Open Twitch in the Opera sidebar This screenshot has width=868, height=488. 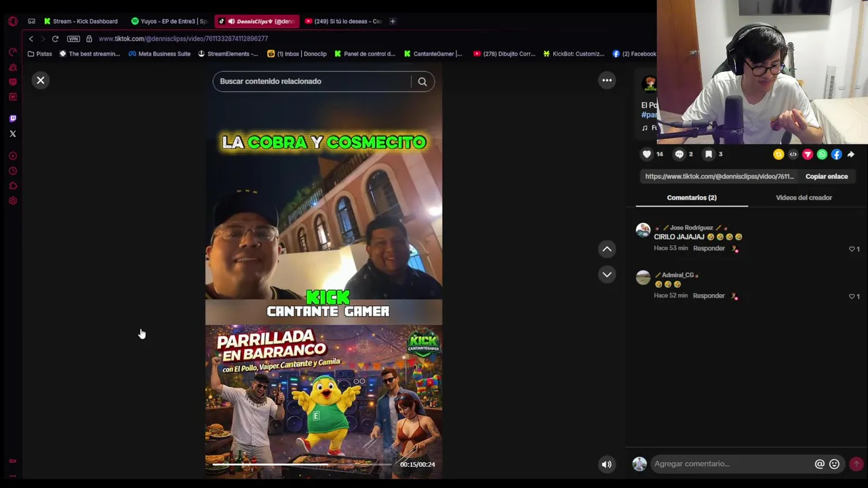pyautogui.click(x=12, y=119)
